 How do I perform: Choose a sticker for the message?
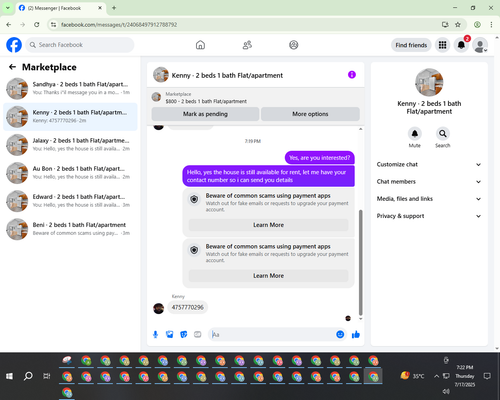click(184, 334)
